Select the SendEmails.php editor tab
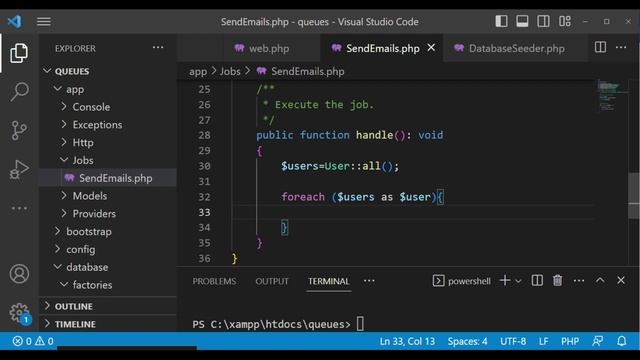This screenshot has height=360, width=640. click(382, 48)
